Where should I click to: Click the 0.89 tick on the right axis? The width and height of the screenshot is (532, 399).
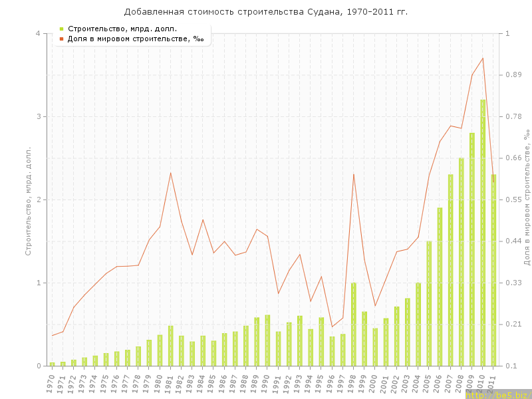[x=513, y=74]
